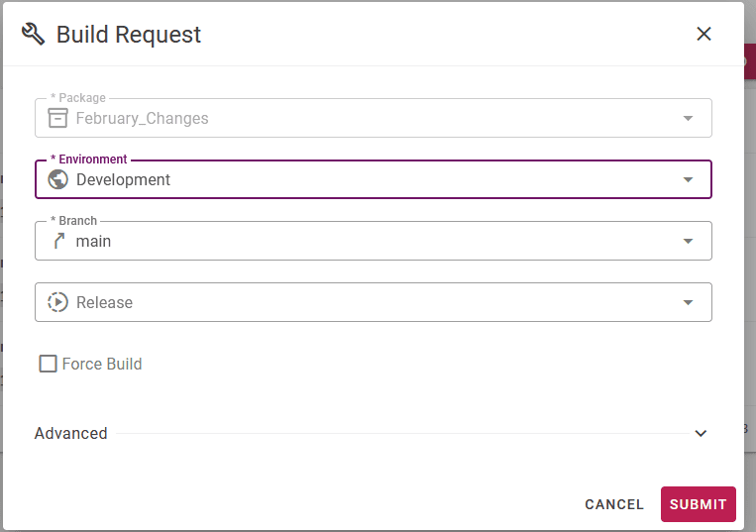
Task: Expand the Advanced section chevron
Action: [701, 433]
